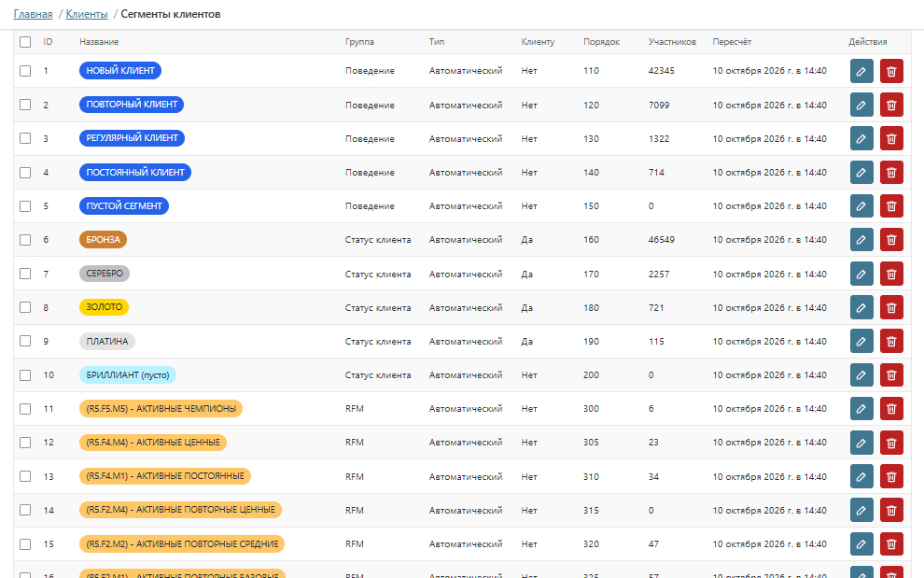The width and height of the screenshot is (924, 578).
Task: Toggle the select-all checkbox in the table header
Action: [25, 42]
